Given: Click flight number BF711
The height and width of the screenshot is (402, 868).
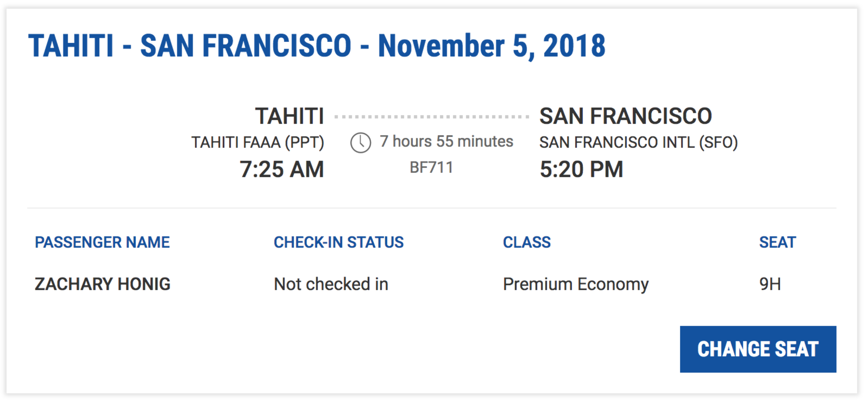Looking at the screenshot, I should click(x=431, y=168).
